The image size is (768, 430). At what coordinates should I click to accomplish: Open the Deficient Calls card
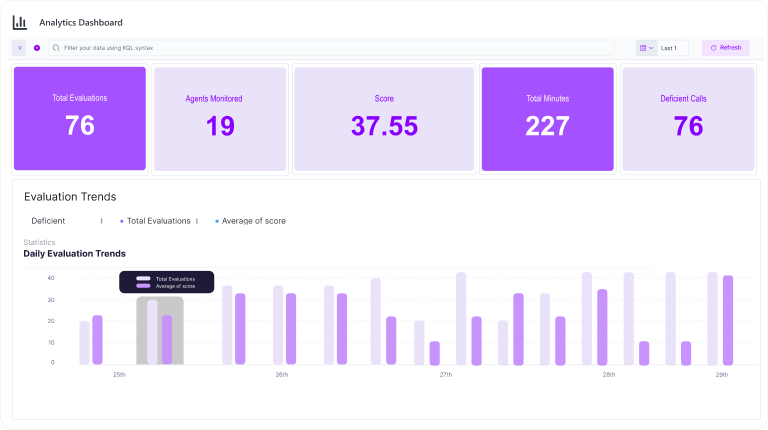click(x=688, y=119)
